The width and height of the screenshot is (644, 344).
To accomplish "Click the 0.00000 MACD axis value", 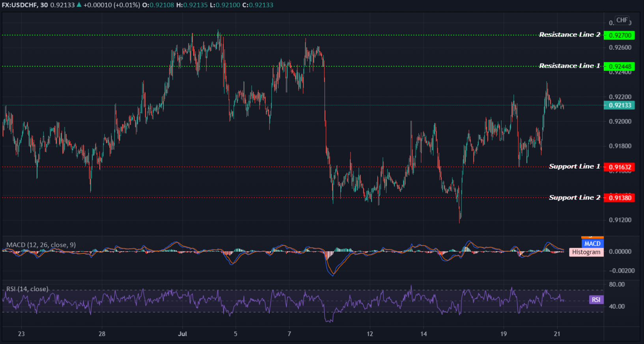I will 620,252.
